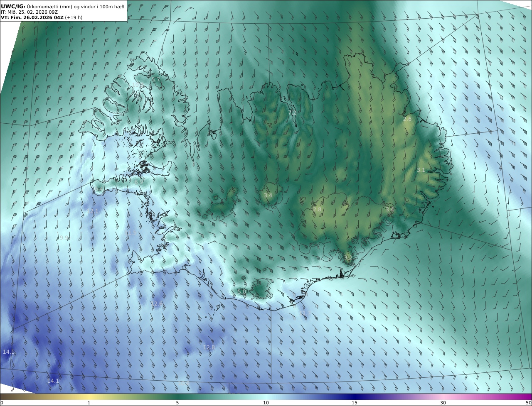Click the 30 tick on color scale
Viewport: 532px width, 406px height.
coord(443,403)
